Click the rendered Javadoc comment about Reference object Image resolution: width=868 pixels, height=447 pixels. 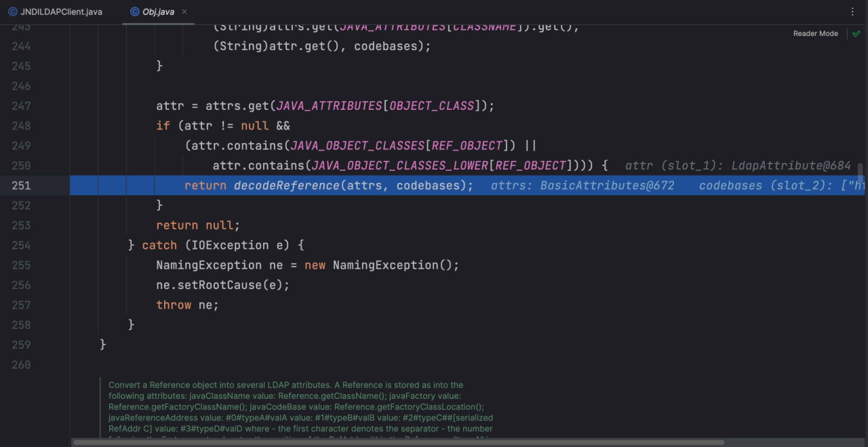[x=300, y=407]
